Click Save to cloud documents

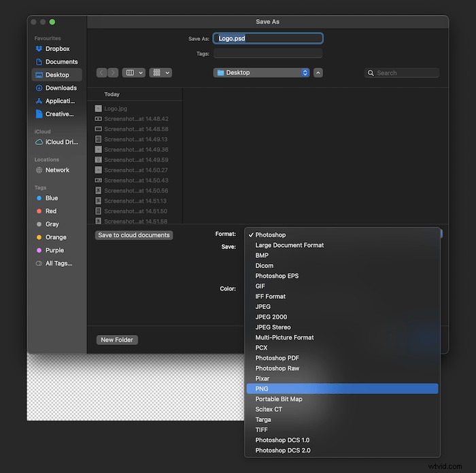[x=134, y=235]
